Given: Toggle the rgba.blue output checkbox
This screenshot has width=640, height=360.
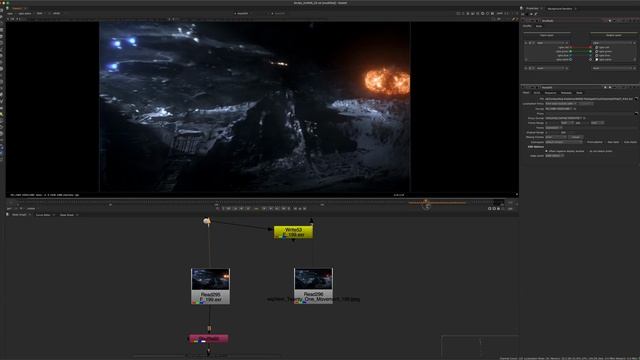Looking at the screenshot, I should click(x=596, y=56).
